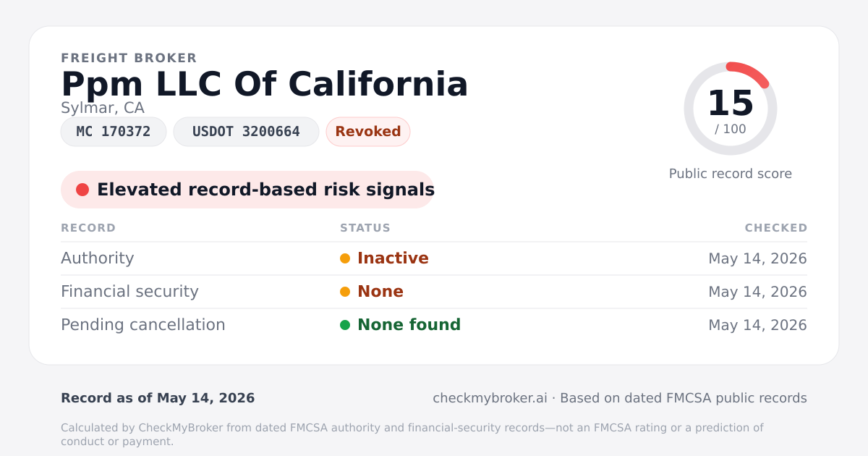Click the Public record score label
The image size is (868, 456).
point(731,174)
